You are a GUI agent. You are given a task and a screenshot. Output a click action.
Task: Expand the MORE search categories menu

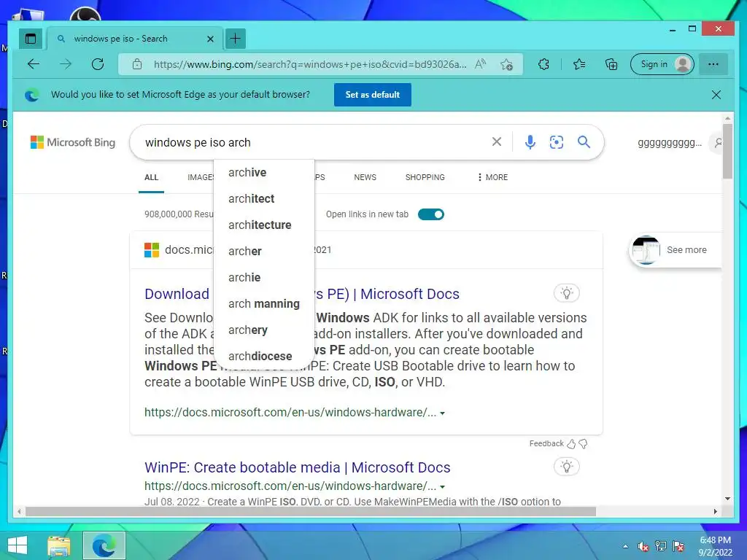pyautogui.click(x=492, y=177)
